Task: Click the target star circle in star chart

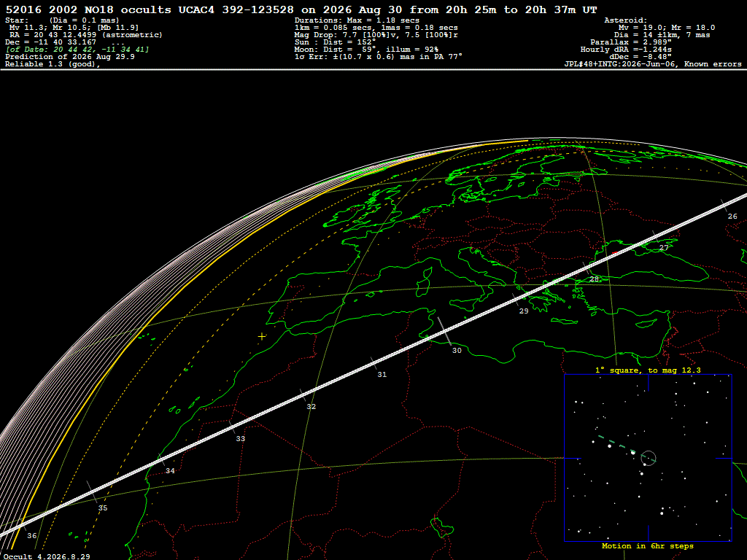Action: [649, 458]
